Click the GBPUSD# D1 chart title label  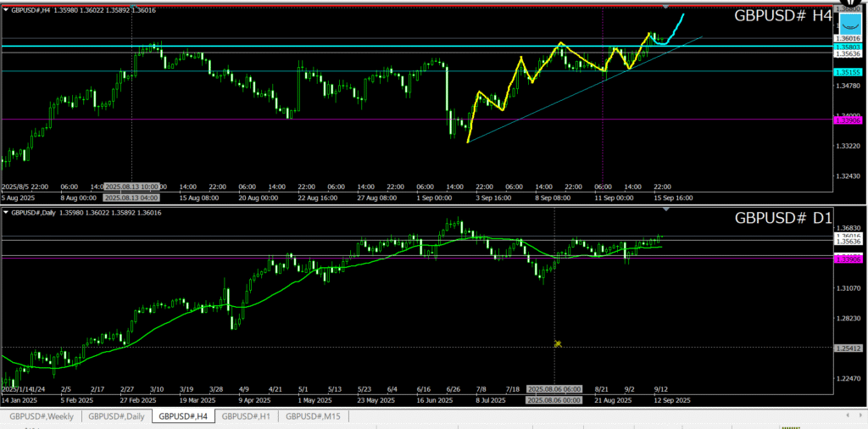pos(782,218)
